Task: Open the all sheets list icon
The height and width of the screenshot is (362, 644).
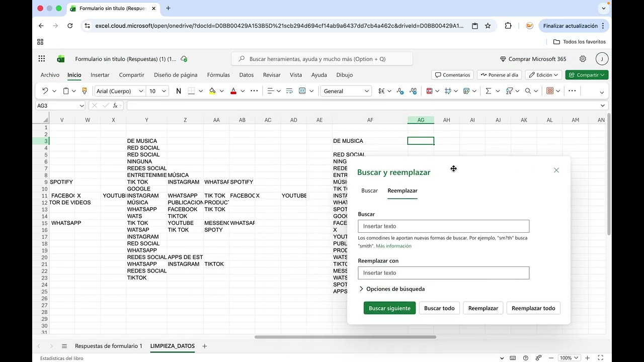Action: pyautogui.click(x=64, y=346)
